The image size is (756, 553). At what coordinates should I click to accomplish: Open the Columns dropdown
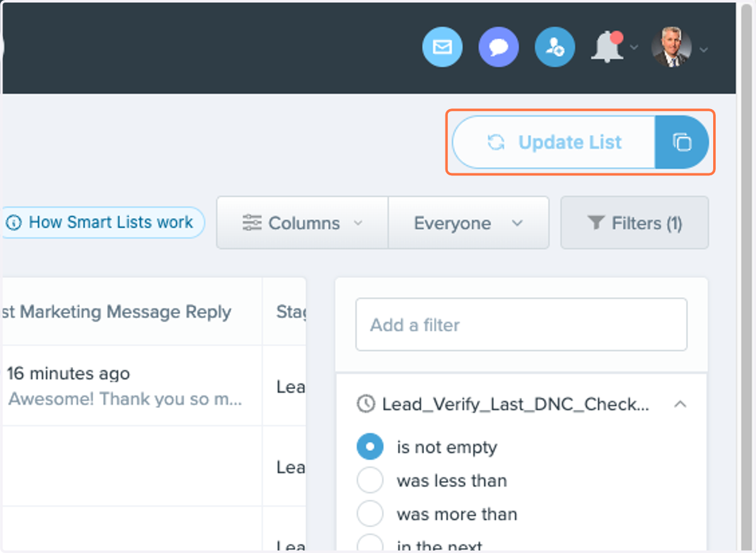point(302,223)
